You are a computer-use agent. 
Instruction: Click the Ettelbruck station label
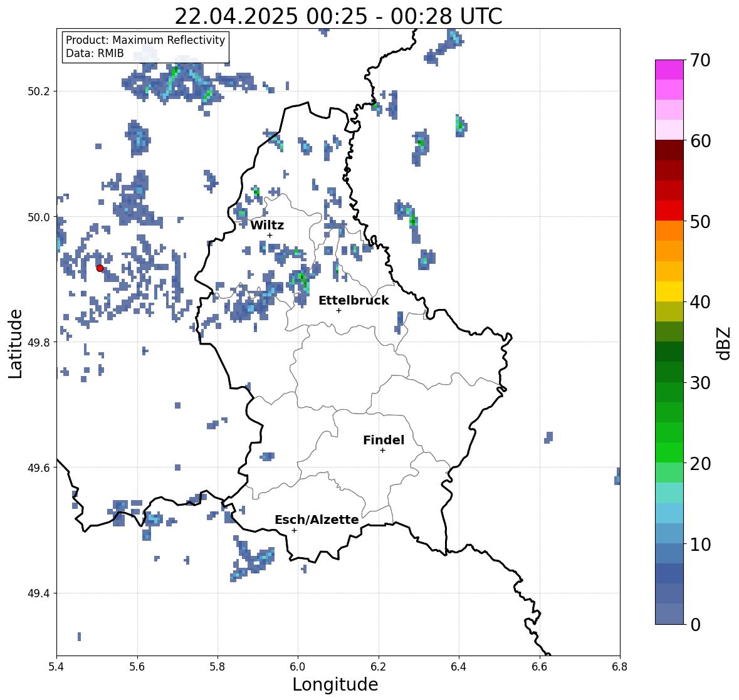click(354, 300)
